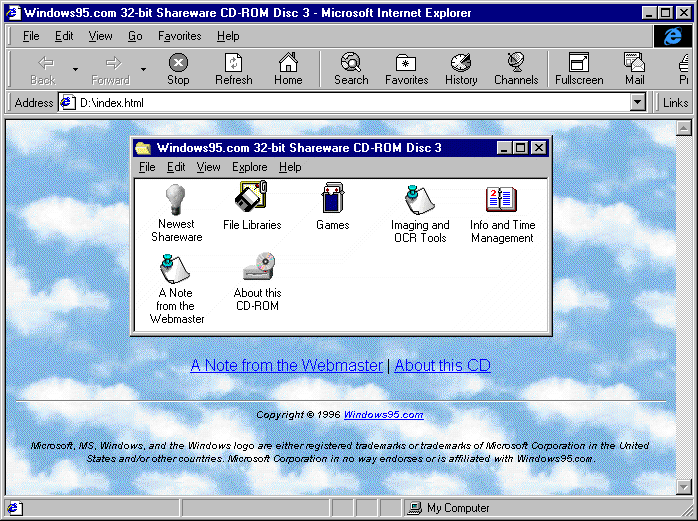Expand the Forward button history arrow
The height and width of the screenshot is (521, 698).
coord(143,69)
